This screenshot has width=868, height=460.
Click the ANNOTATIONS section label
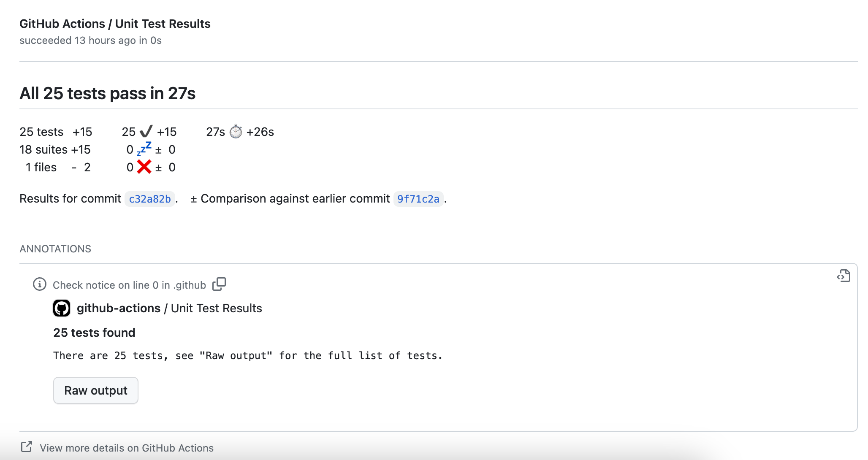55,249
